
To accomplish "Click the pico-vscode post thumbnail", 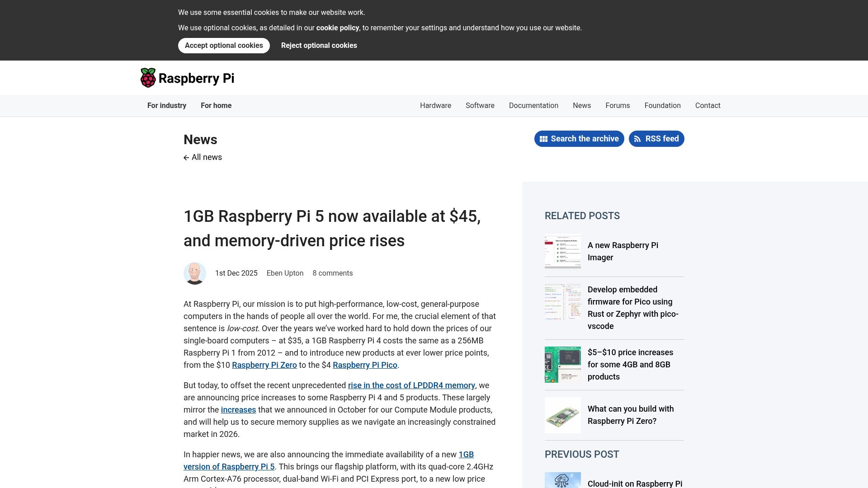I will tap(563, 302).
